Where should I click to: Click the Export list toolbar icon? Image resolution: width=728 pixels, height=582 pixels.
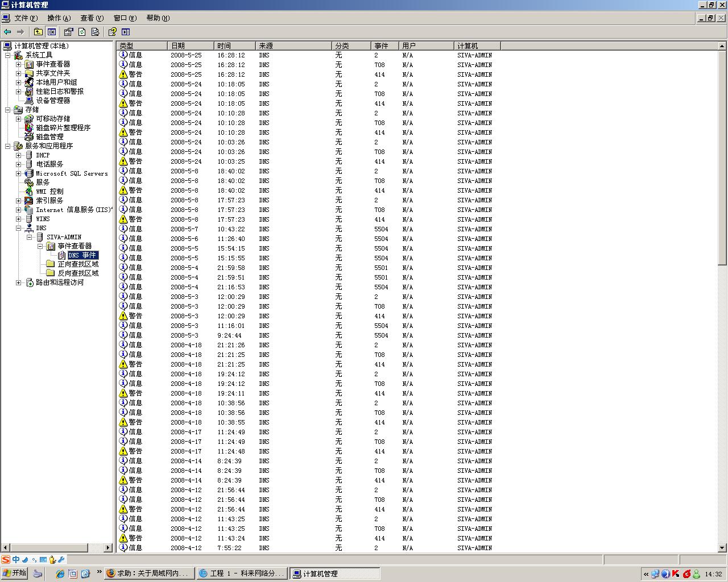tap(95, 32)
